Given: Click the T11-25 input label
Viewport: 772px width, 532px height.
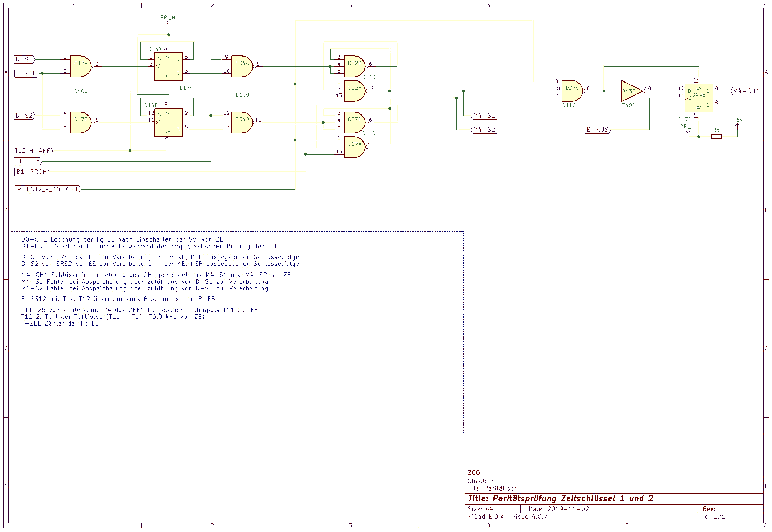Looking at the screenshot, I should (28, 161).
